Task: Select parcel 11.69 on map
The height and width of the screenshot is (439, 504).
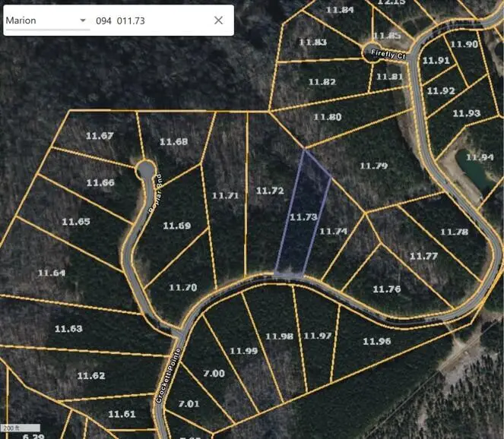Action: [177, 226]
